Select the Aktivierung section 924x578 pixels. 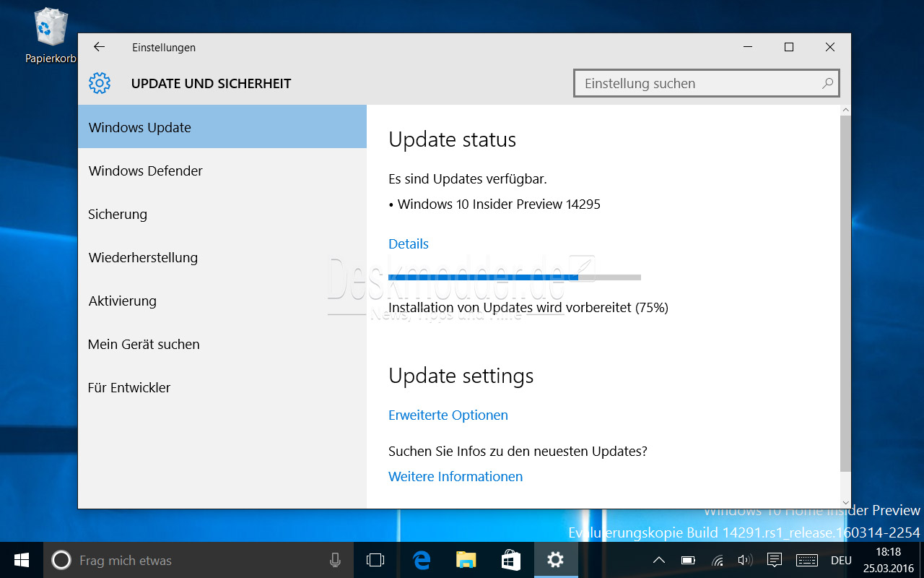(222, 301)
